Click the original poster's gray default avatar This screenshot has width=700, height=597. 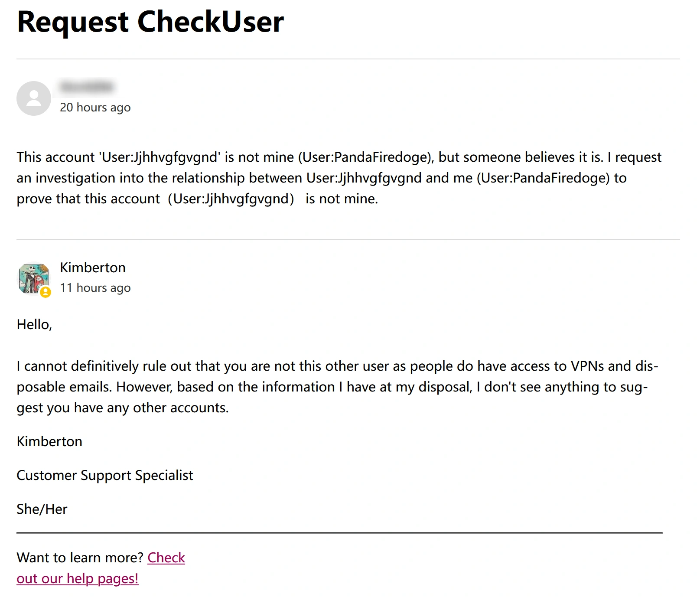(34, 98)
